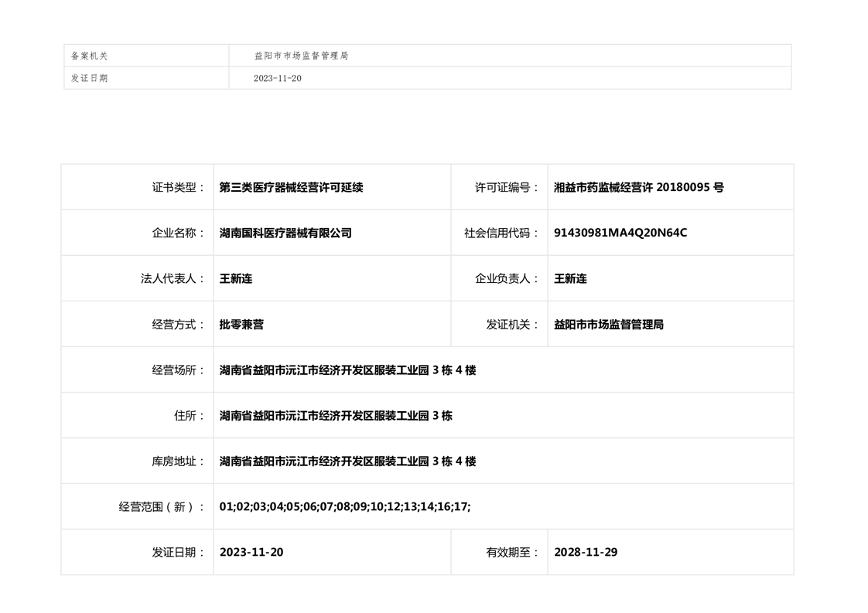The width and height of the screenshot is (868, 613).
Task: Click company name 湖南国科医疗器械有限公司
Action: coord(285,233)
